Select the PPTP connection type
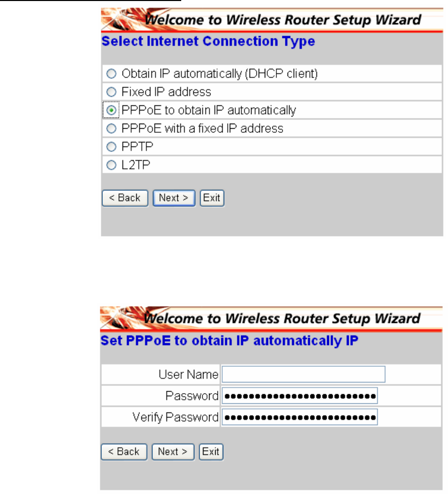 111,147
